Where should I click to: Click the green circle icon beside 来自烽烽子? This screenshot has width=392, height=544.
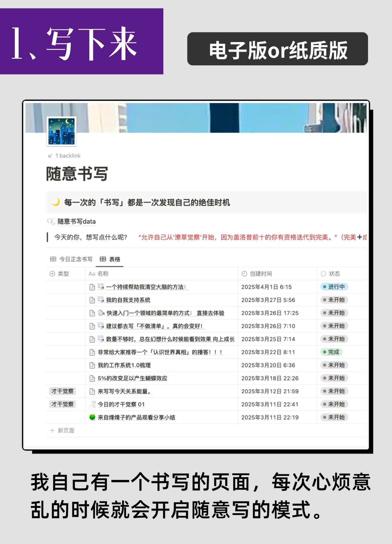pyautogui.click(x=92, y=417)
